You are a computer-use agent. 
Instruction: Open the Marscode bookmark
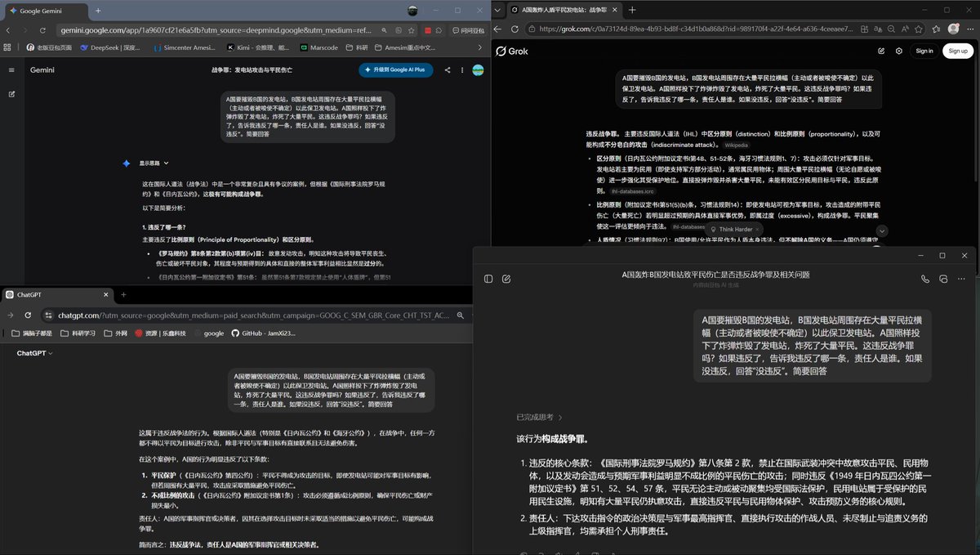pyautogui.click(x=318, y=47)
